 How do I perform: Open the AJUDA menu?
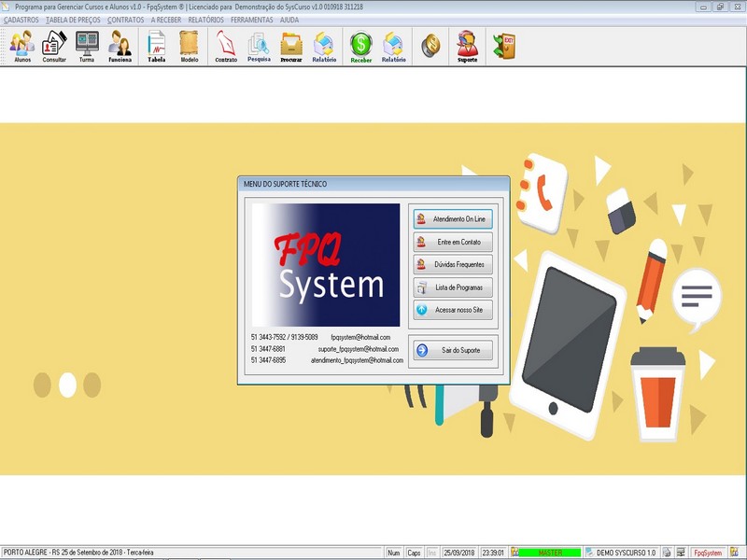(289, 20)
